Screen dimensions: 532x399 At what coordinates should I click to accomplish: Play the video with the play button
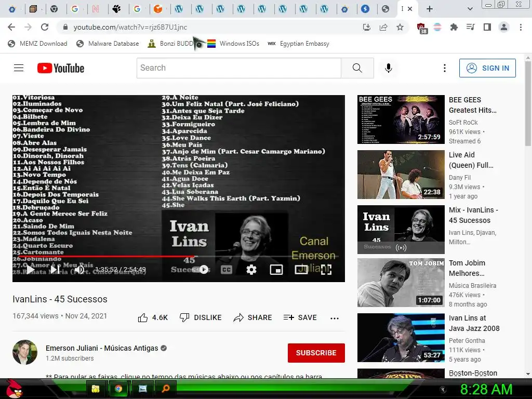(30, 270)
